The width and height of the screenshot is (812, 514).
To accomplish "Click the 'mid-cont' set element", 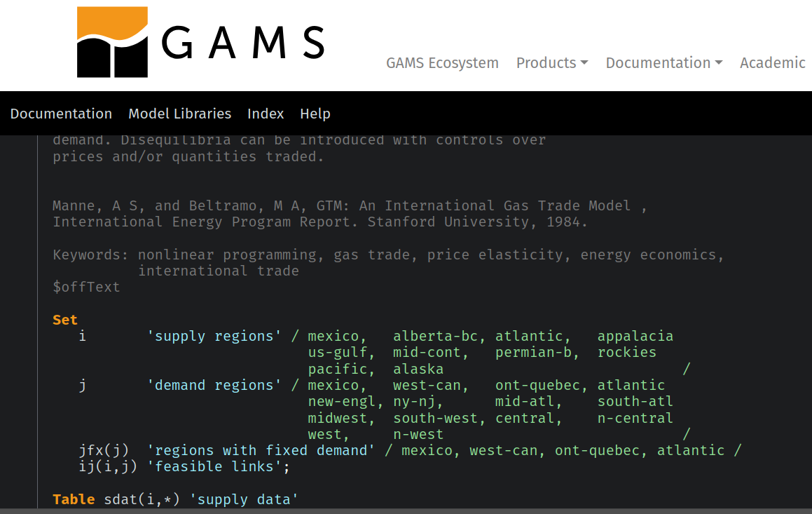I will 427,353.
